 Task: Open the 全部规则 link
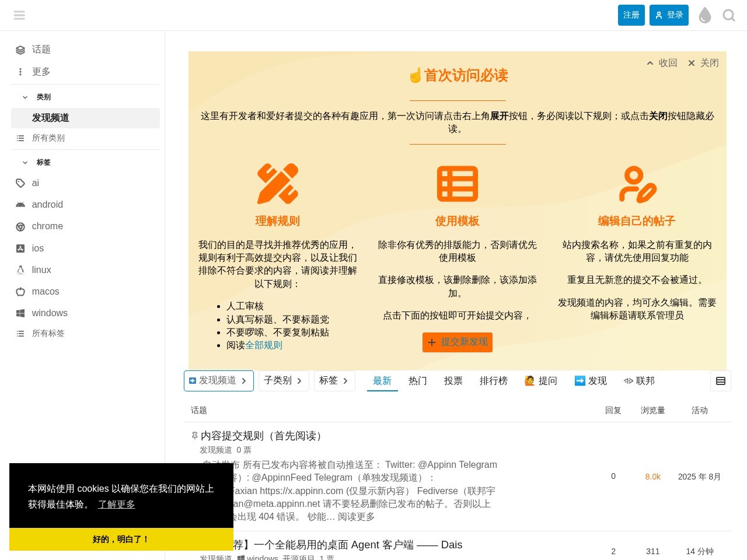coord(264,345)
